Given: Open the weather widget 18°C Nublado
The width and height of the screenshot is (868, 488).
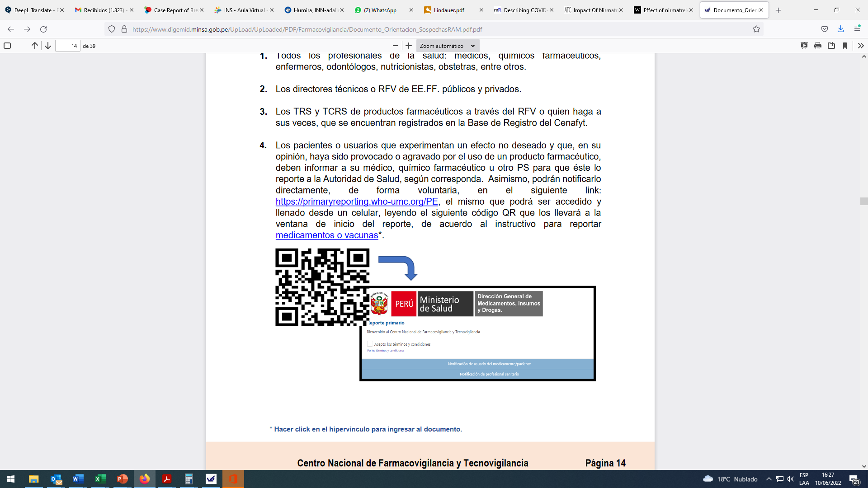Looking at the screenshot, I should (731, 479).
